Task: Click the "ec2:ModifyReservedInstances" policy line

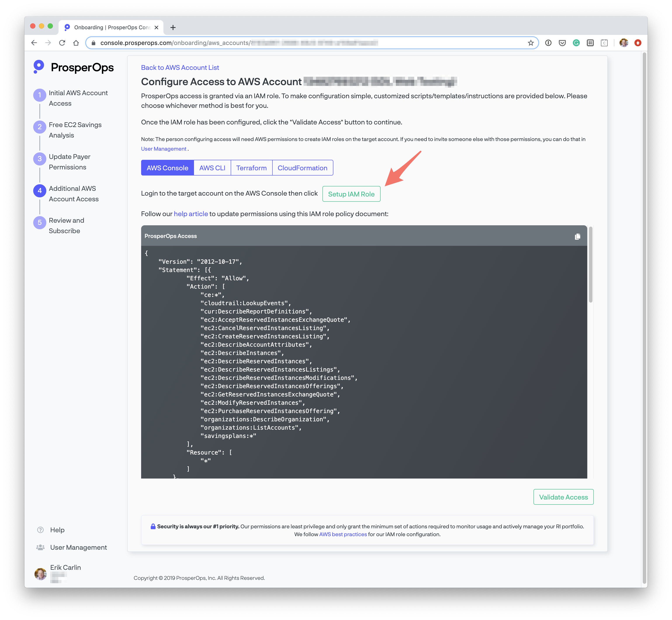Action: tap(252, 403)
